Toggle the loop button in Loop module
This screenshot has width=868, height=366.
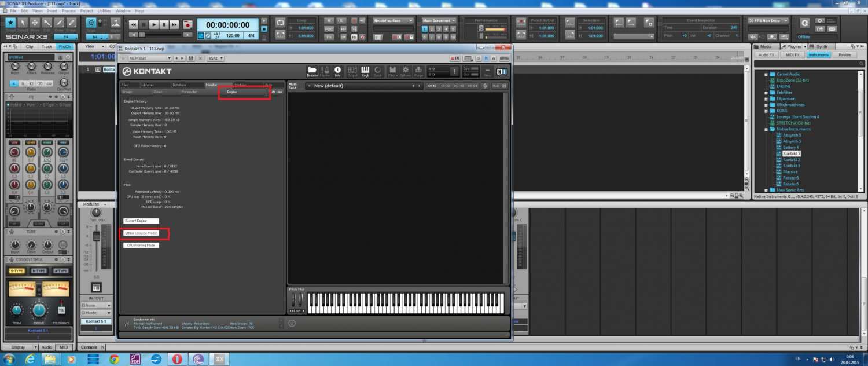(280, 22)
